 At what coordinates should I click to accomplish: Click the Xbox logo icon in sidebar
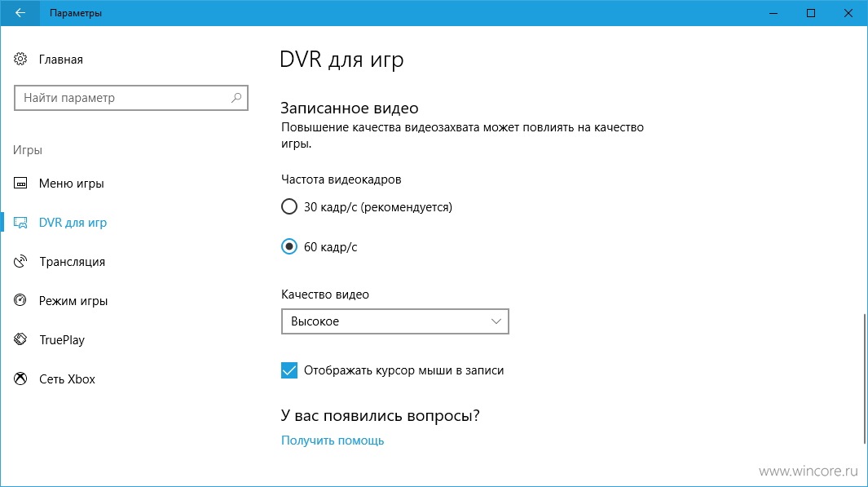click(20, 379)
